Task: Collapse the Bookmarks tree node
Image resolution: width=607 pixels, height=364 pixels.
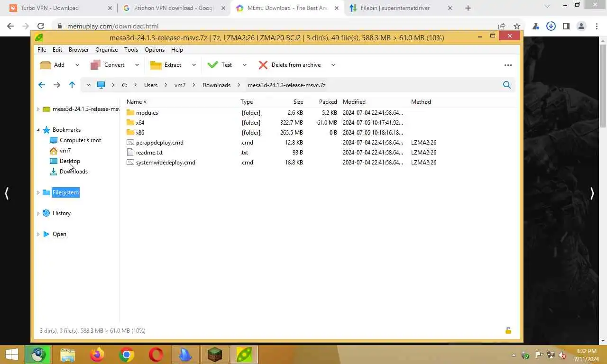Action: [x=38, y=130]
